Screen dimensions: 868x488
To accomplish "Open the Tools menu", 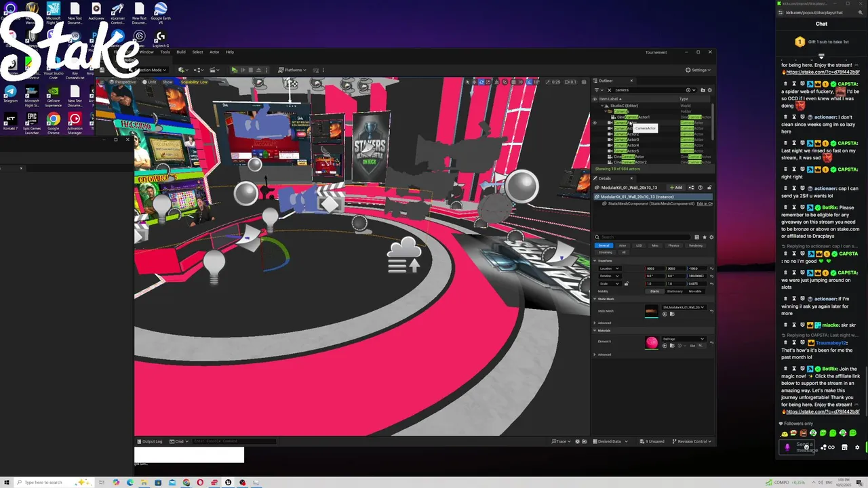I will 165,52.
